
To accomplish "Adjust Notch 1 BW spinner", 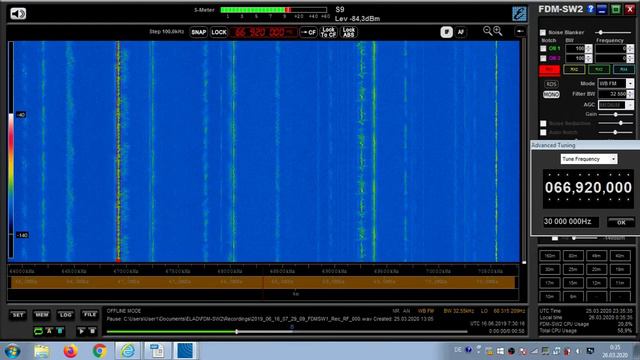I will tap(588, 48).
